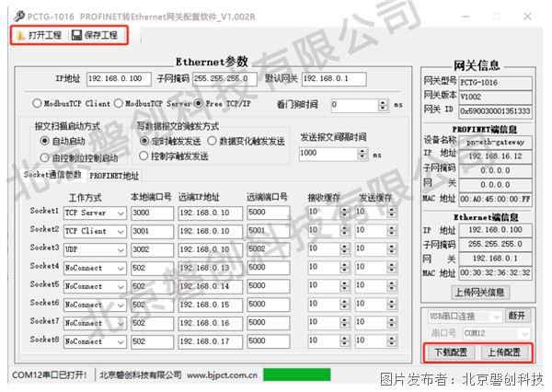Switch to Socket通信参数 tab
Image resolution: width=552 pixels, height=392 pixels.
tap(52, 175)
